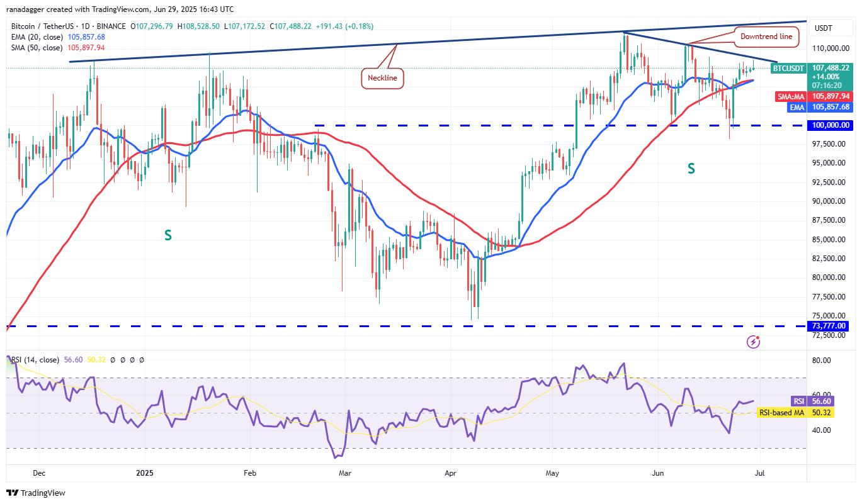Click the TradingView logo at bottom left

[35, 493]
